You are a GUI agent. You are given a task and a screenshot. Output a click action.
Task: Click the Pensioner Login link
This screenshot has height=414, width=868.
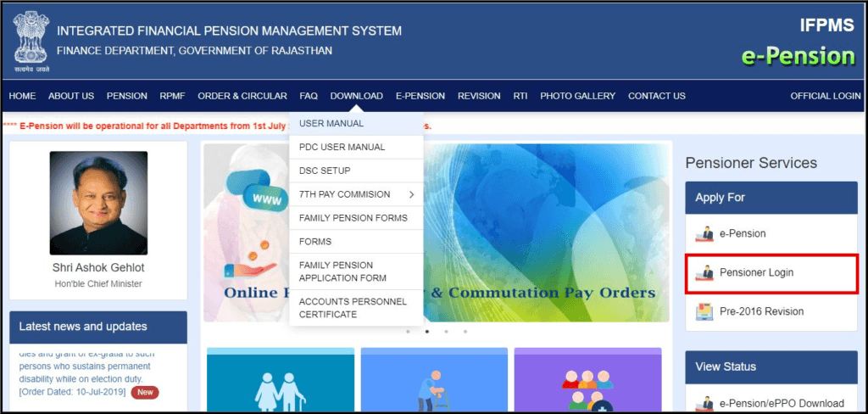756,272
